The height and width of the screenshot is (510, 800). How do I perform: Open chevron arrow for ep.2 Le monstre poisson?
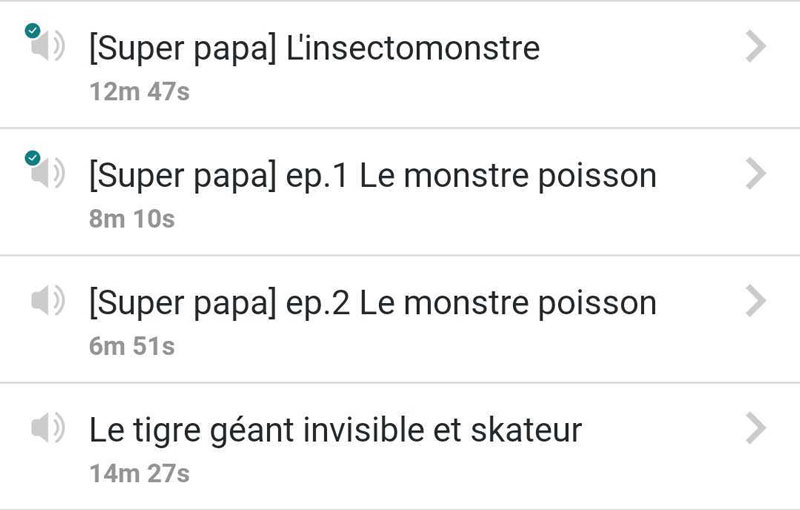tap(756, 300)
